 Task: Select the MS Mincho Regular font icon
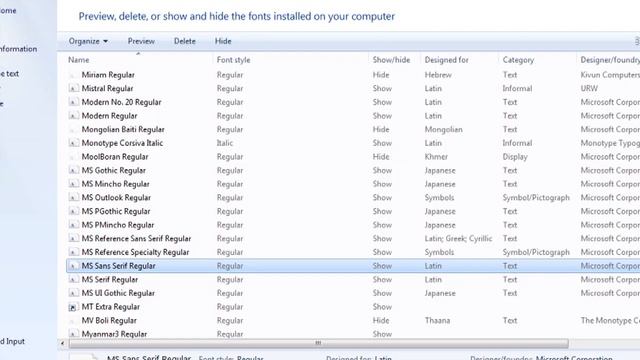[73, 184]
